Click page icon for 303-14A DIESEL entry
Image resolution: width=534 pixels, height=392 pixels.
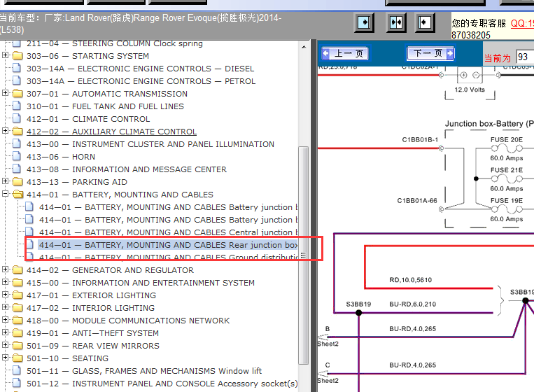click(17, 68)
